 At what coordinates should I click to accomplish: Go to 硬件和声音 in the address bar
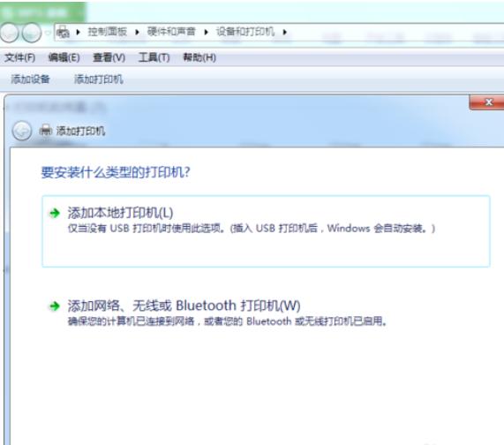[171, 32]
